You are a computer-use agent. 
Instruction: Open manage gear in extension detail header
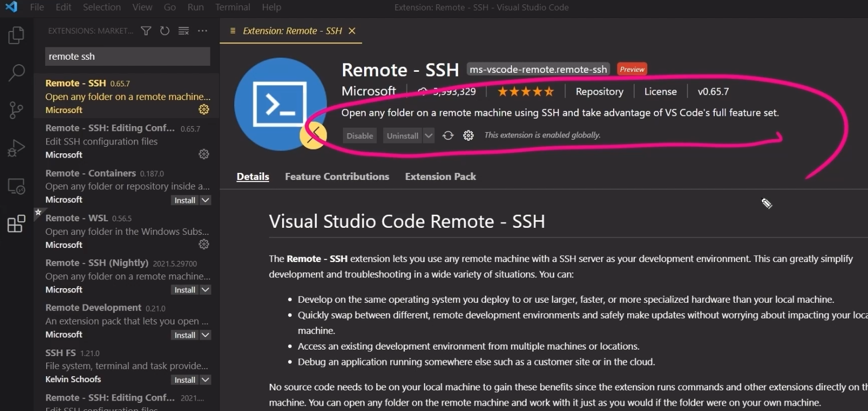[469, 135]
